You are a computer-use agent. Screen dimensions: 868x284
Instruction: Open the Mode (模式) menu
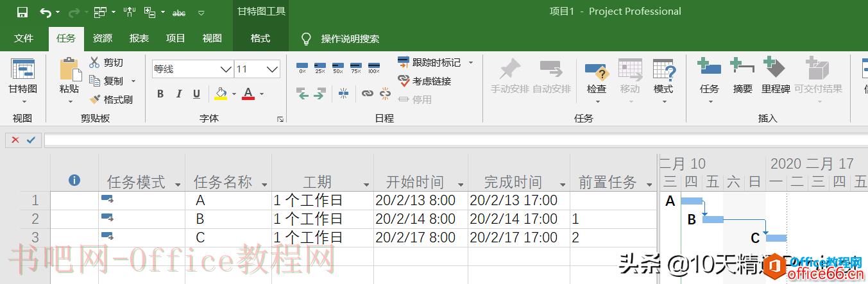click(x=663, y=81)
